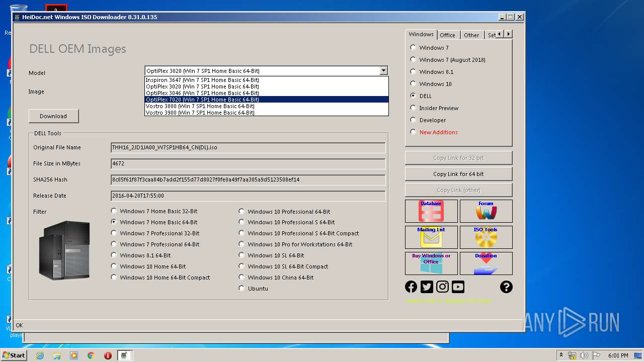Choose OptiPlex 3020 from model list
The image size is (644, 362).
tap(267, 86)
